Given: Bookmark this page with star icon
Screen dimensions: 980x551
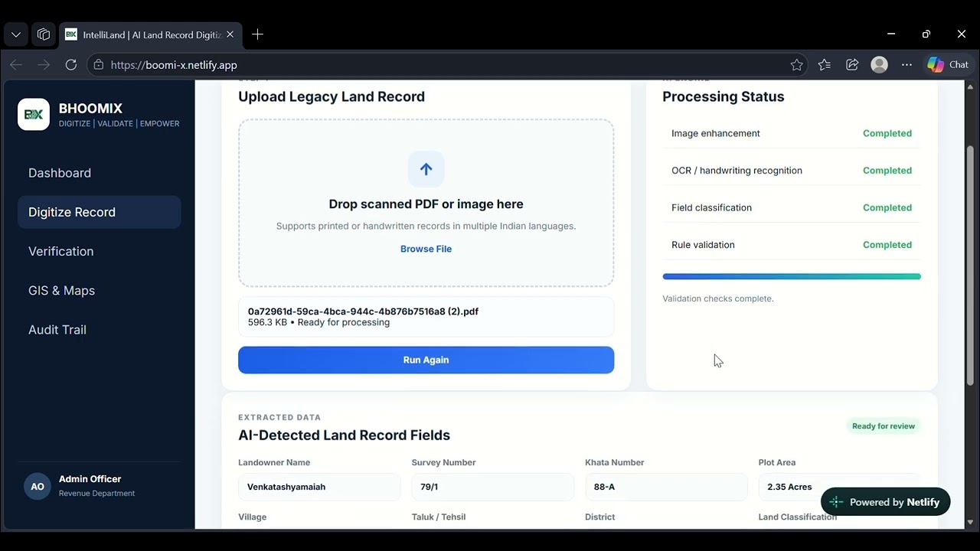Looking at the screenshot, I should pos(797,65).
